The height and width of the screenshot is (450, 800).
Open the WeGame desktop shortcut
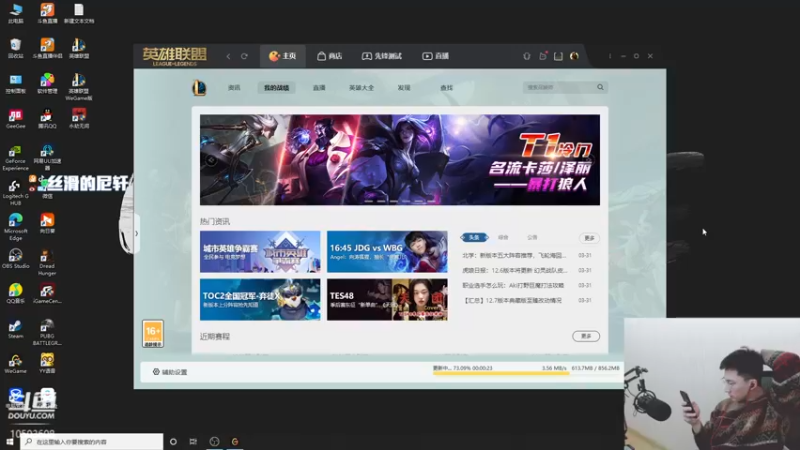pos(15,364)
